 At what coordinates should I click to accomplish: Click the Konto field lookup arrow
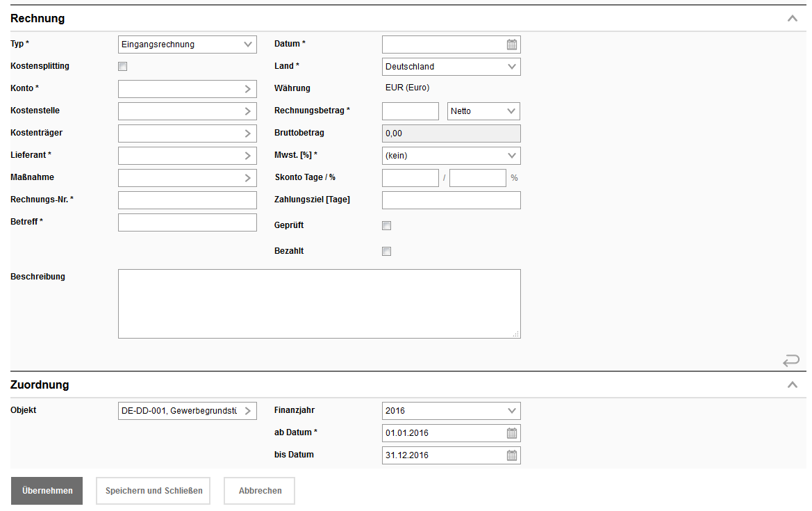click(x=248, y=89)
